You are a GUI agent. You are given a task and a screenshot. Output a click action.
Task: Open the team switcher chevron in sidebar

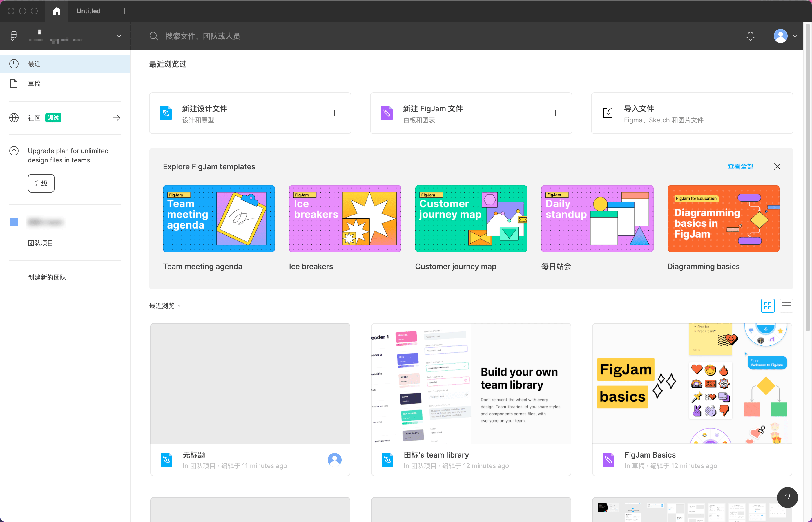119,36
